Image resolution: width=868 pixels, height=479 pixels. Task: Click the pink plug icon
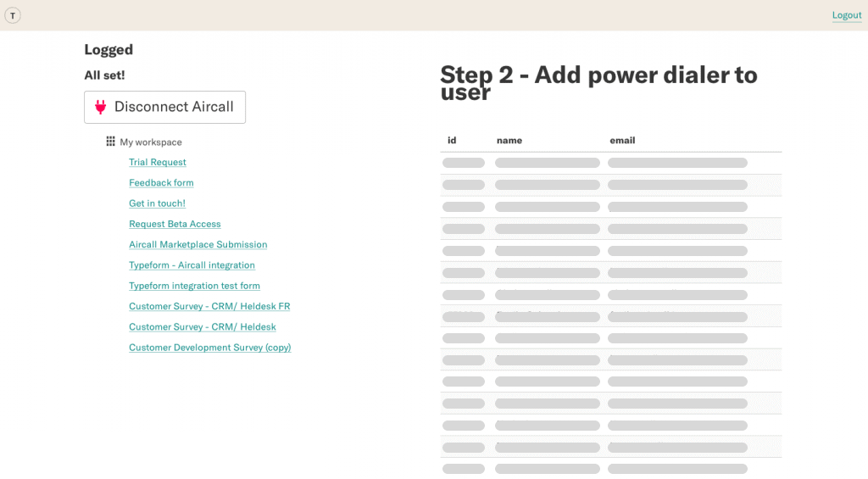pyautogui.click(x=101, y=107)
